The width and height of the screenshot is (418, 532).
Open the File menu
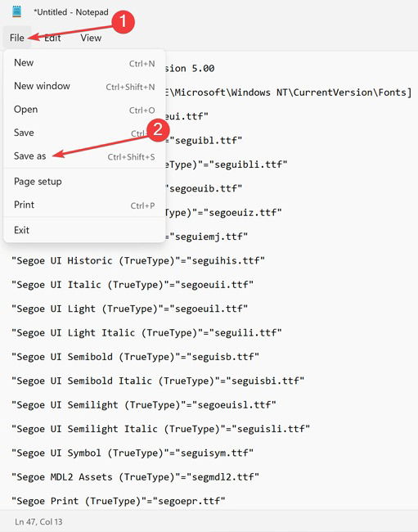pos(17,38)
